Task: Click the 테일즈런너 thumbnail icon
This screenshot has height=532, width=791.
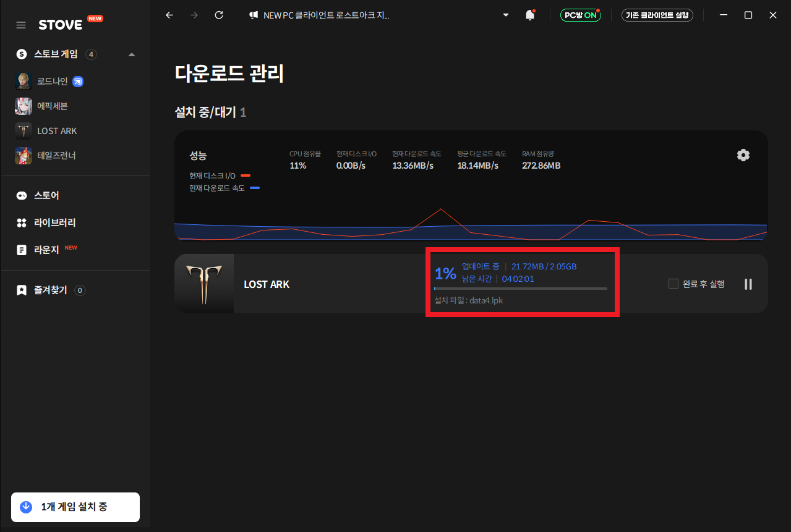Action: (24, 155)
